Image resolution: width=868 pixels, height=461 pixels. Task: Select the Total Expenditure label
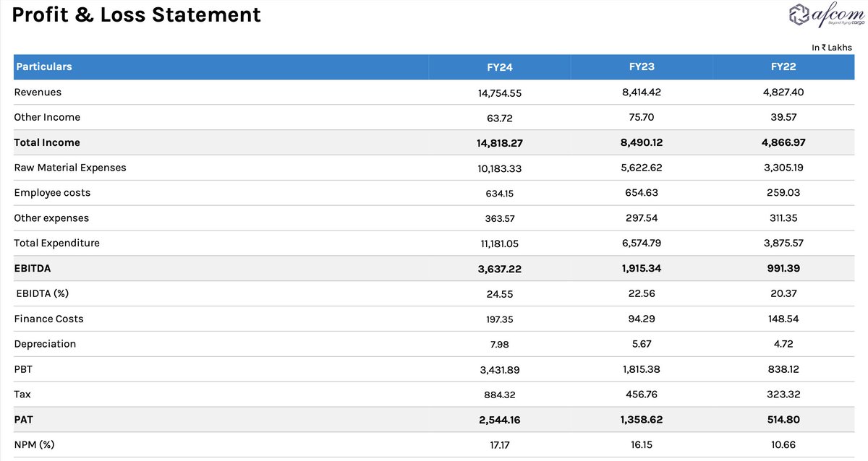(56, 243)
